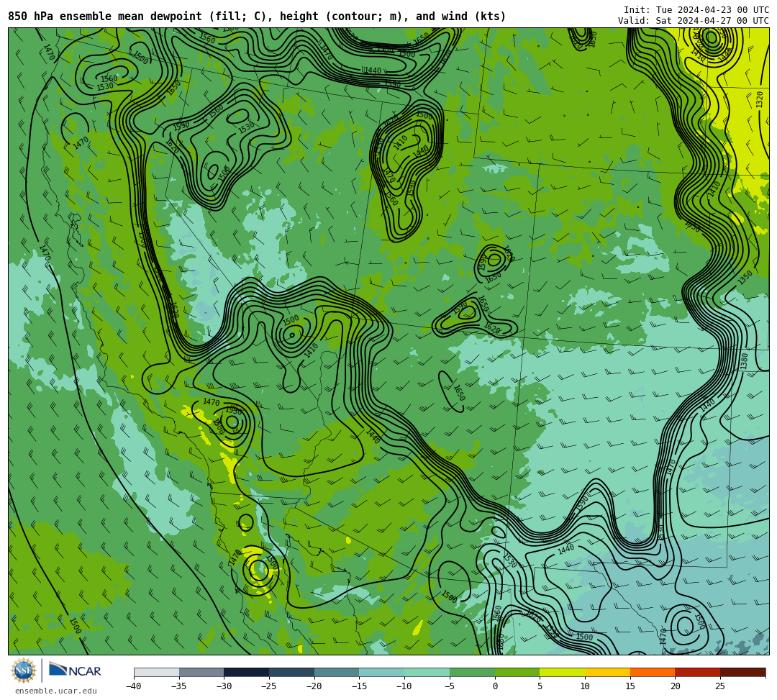Pick the dark red 20 to 25 colorbar segment
Viewport: 777px width, 700px height.
(698, 672)
